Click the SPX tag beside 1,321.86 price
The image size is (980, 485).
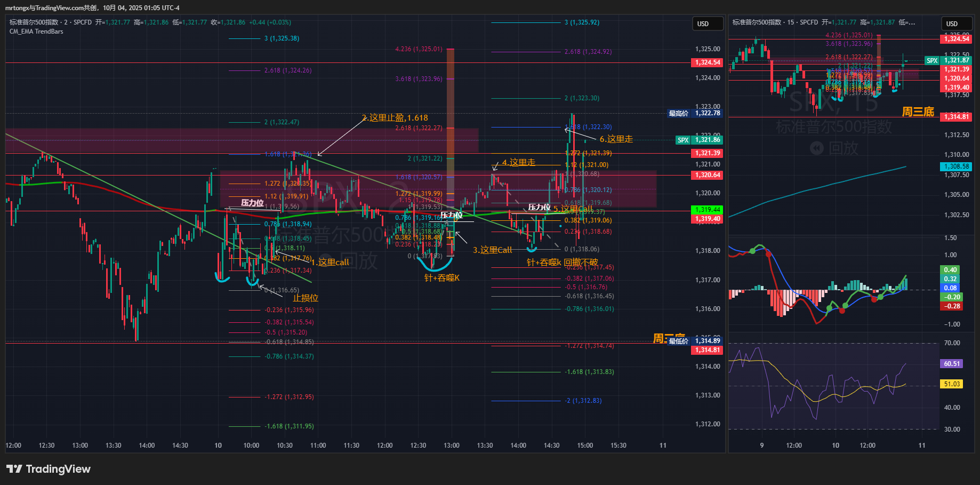683,140
